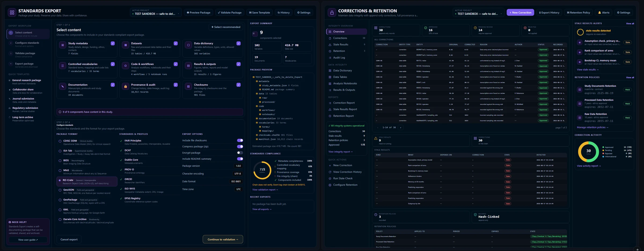Click the Study metadata card icon
Image resolution: width=644 pixels, height=251 pixels.
click(x=63, y=45)
